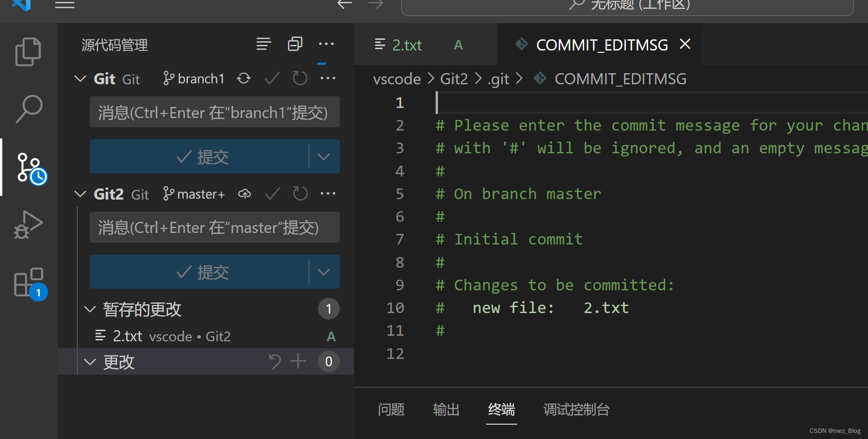Open commit options dropdown for branch1
The width and height of the screenshot is (868, 439).
(324, 157)
